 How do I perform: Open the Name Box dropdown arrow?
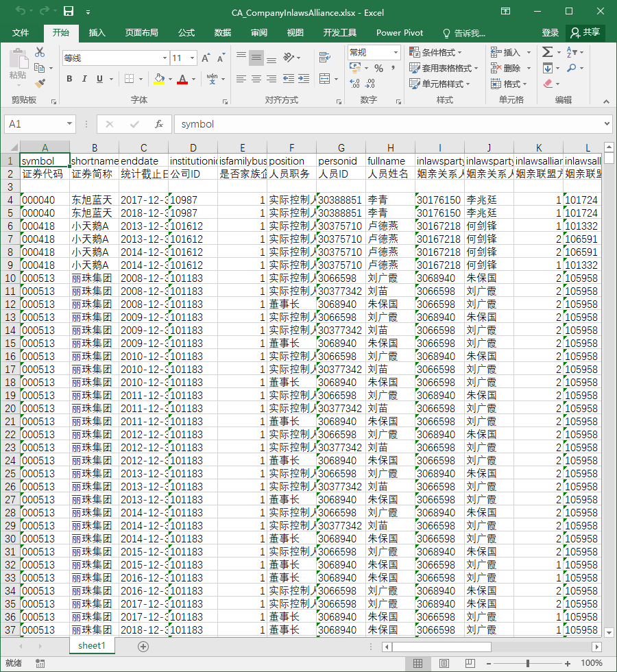click(x=69, y=124)
